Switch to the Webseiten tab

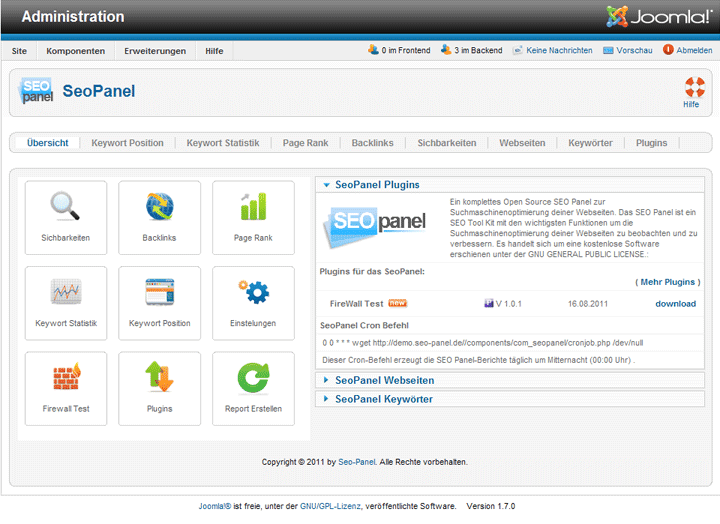[x=523, y=143]
